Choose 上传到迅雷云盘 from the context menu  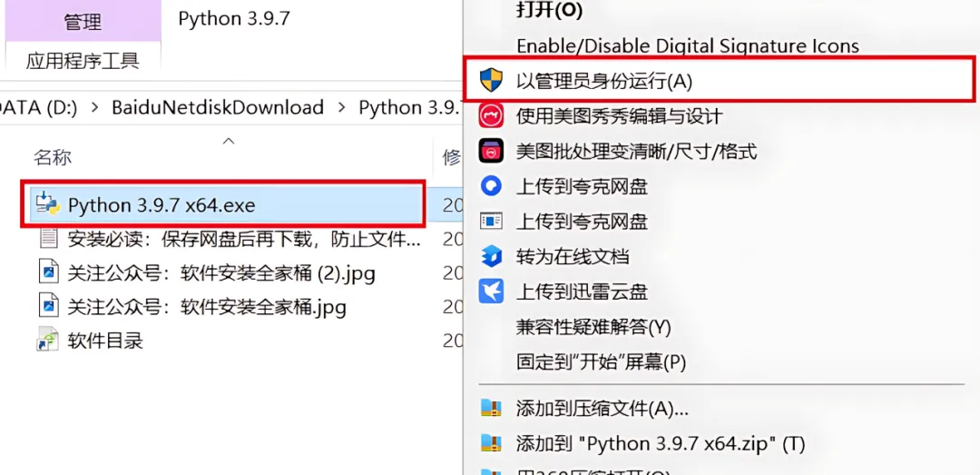coord(582,292)
